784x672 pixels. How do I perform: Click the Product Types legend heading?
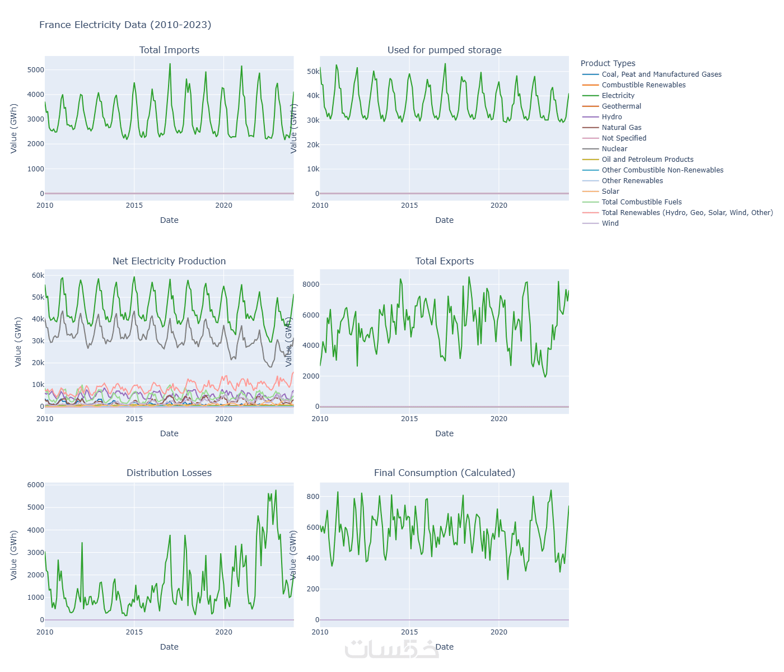tap(608, 63)
